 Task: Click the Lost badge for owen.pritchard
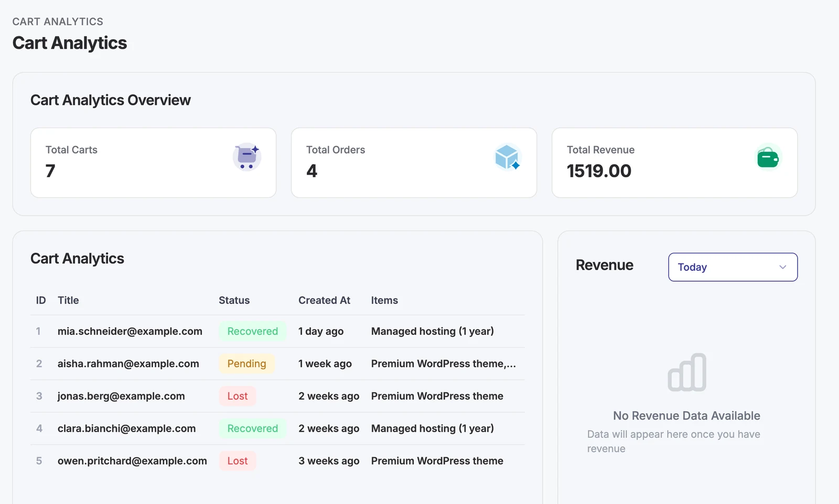(x=238, y=461)
